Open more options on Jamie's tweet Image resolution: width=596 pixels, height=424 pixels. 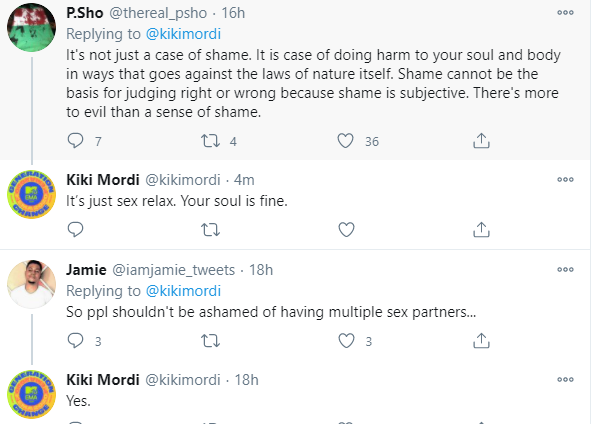coord(565,270)
